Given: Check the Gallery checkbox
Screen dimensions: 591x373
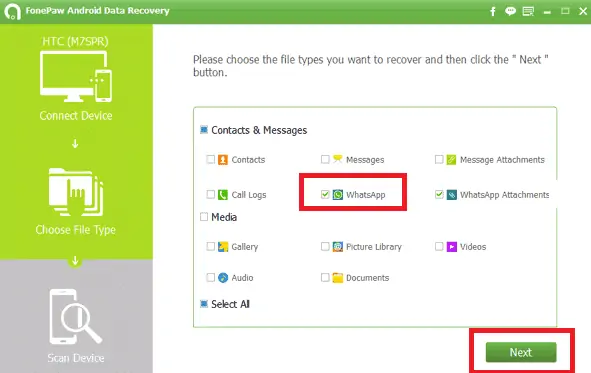Looking at the screenshot, I should pyautogui.click(x=210, y=246).
